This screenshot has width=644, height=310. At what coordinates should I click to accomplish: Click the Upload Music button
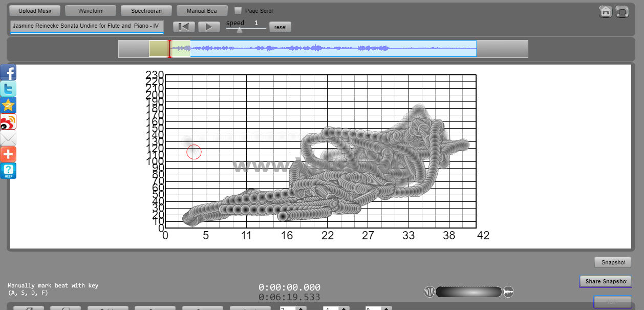point(35,11)
